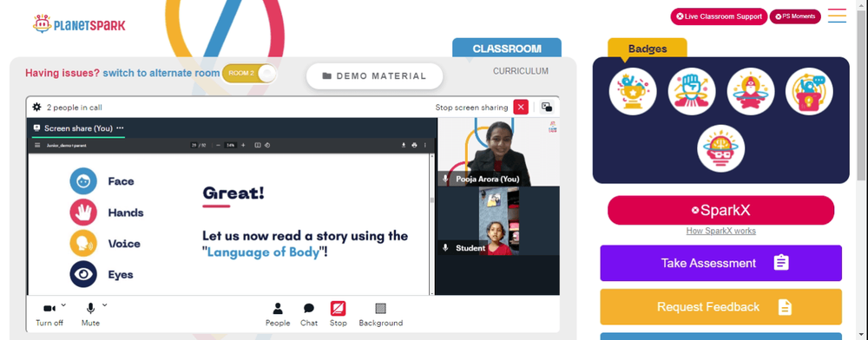
Task: Zoom in the PDF with plus button
Action: tap(243, 146)
